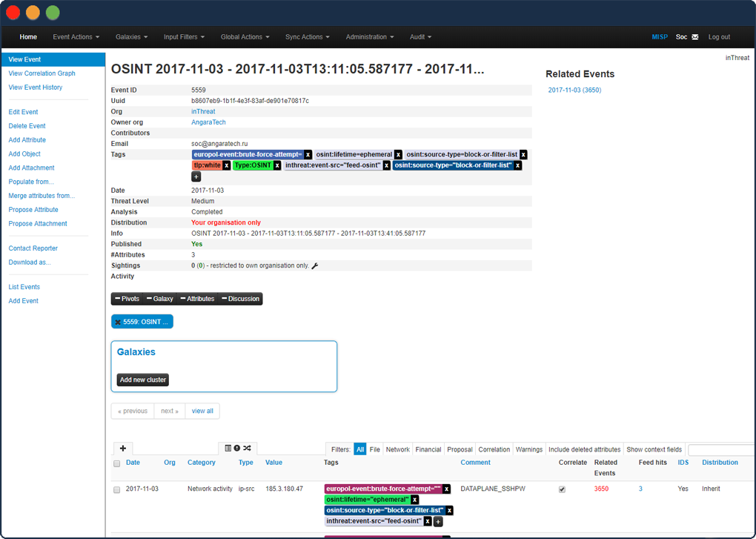756x539 pixels.
Task: Click Edit Event in sidebar
Action: click(x=23, y=113)
